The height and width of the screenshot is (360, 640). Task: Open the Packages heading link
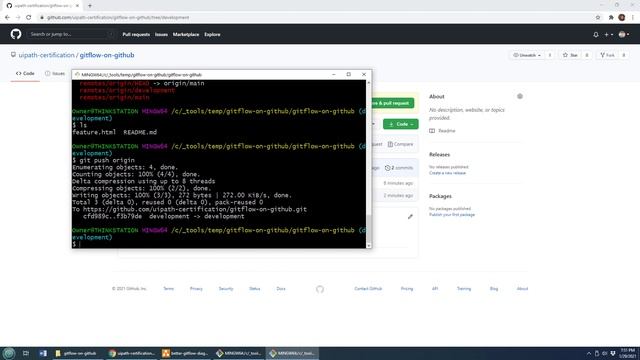tap(440, 196)
